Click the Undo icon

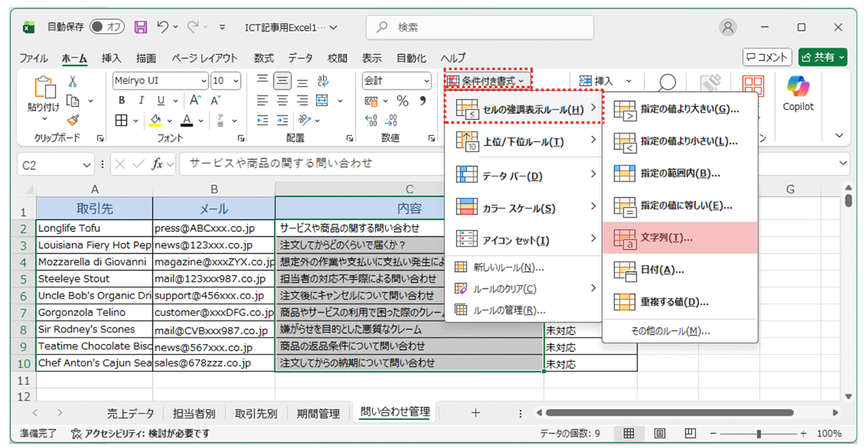tap(163, 26)
